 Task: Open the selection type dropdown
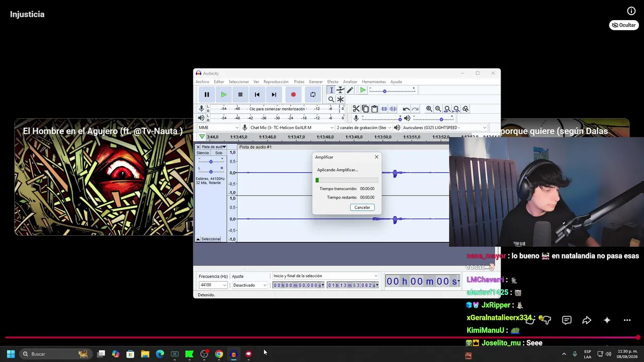click(x=325, y=276)
